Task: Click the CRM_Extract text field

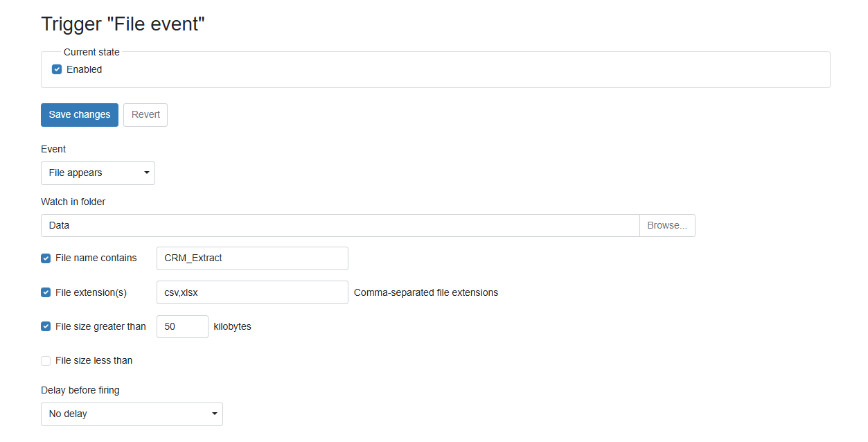Action: click(x=252, y=258)
